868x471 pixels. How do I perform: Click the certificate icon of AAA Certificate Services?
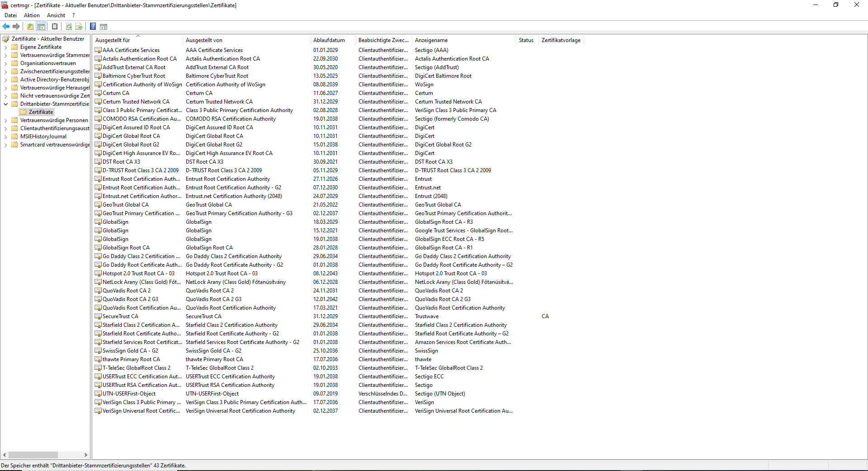[x=98, y=50]
